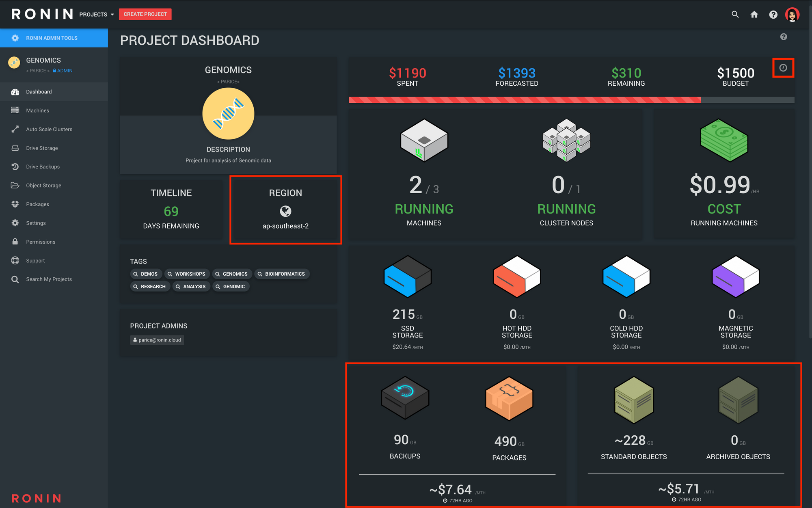
Task: Click the search magnifier icon in header
Action: (x=735, y=14)
